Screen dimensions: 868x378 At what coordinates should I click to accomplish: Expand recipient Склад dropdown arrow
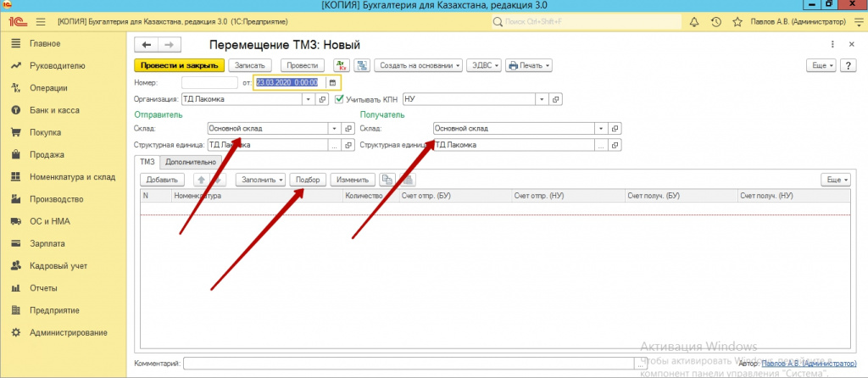tap(601, 128)
